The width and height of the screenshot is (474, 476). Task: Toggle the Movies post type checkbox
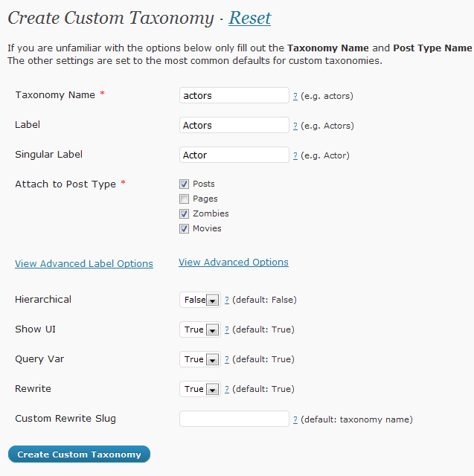tap(184, 228)
